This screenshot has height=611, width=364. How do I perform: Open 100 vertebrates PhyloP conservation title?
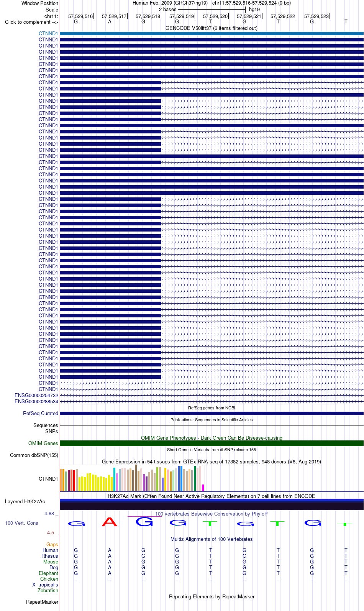tap(212, 514)
